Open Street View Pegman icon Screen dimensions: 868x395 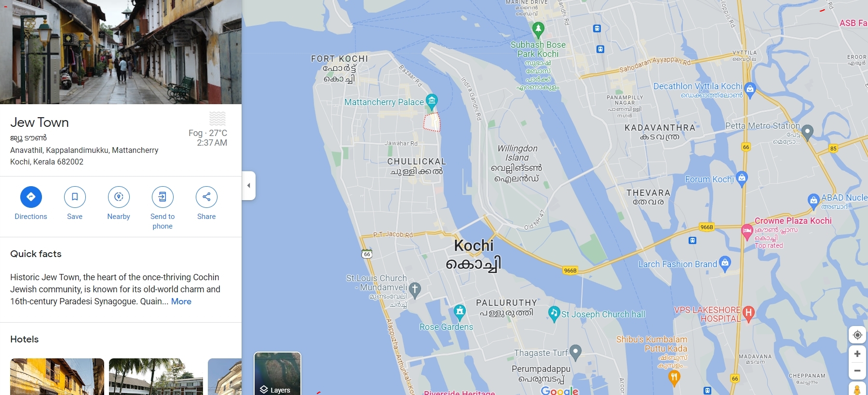(x=857, y=389)
